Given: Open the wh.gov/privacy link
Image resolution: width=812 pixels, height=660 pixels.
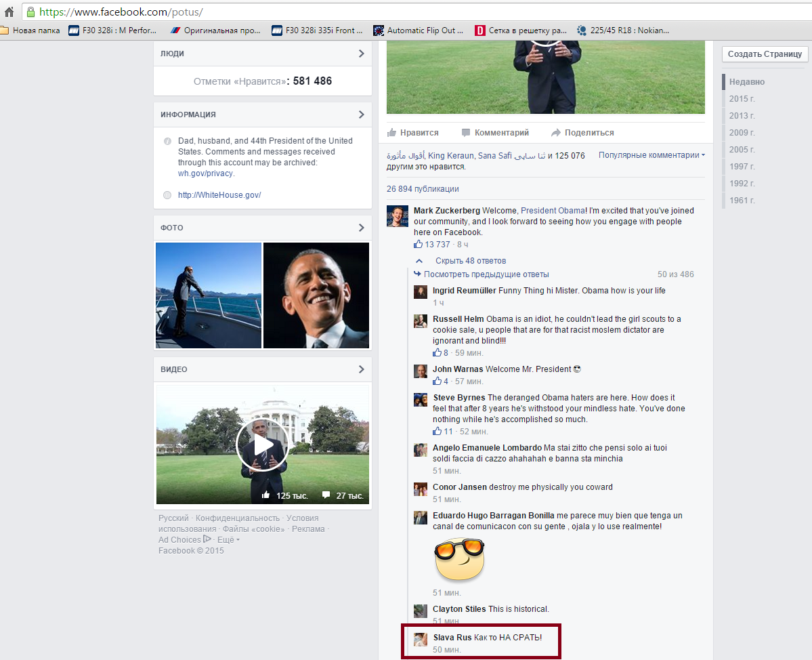Looking at the screenshot, I should coord(206,173).
